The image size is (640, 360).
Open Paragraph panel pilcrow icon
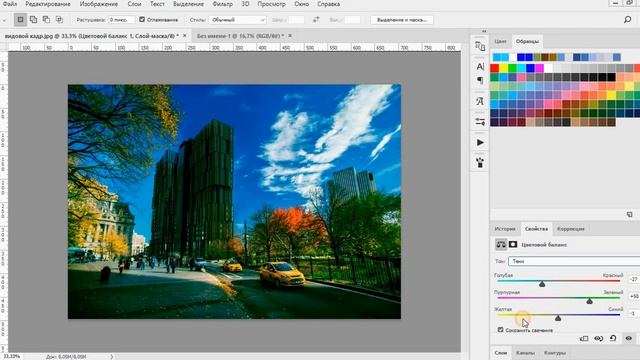[480, 80]
